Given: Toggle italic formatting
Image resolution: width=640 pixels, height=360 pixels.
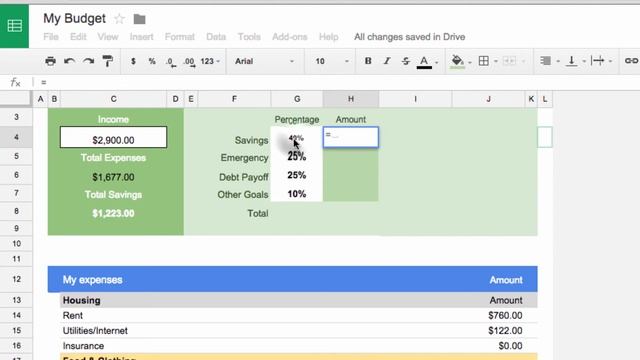Looking at the screenshot, I should pyautogui.click(x=387, y=61).
